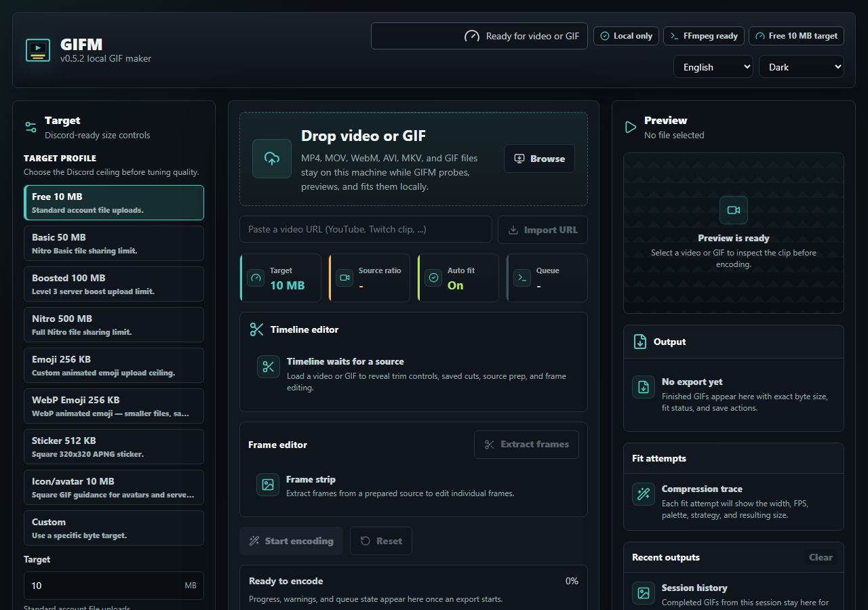Click the Target 10 MB gauge icon

[256, 278]
